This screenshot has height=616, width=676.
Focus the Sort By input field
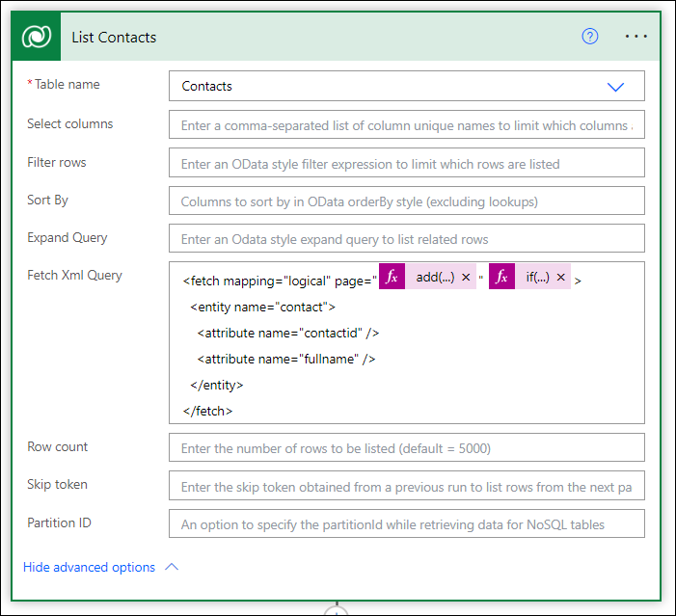407,201
